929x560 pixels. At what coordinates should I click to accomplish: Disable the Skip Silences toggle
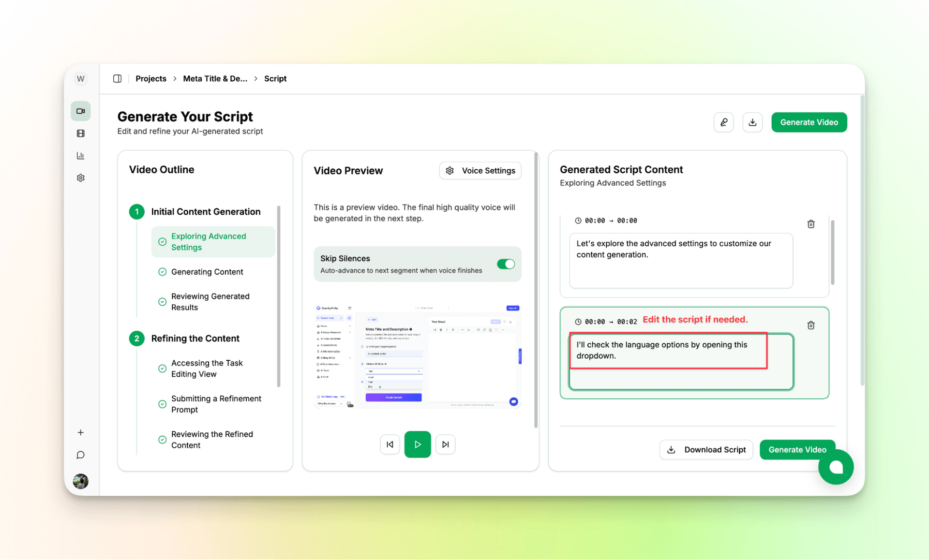coord(506,264)
